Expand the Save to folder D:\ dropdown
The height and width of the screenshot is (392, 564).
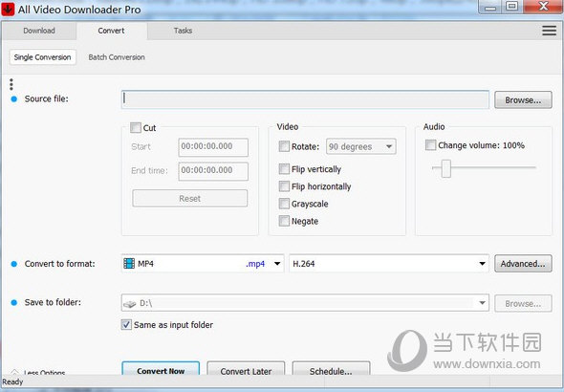pyautogui.click(x=305, y=303)
